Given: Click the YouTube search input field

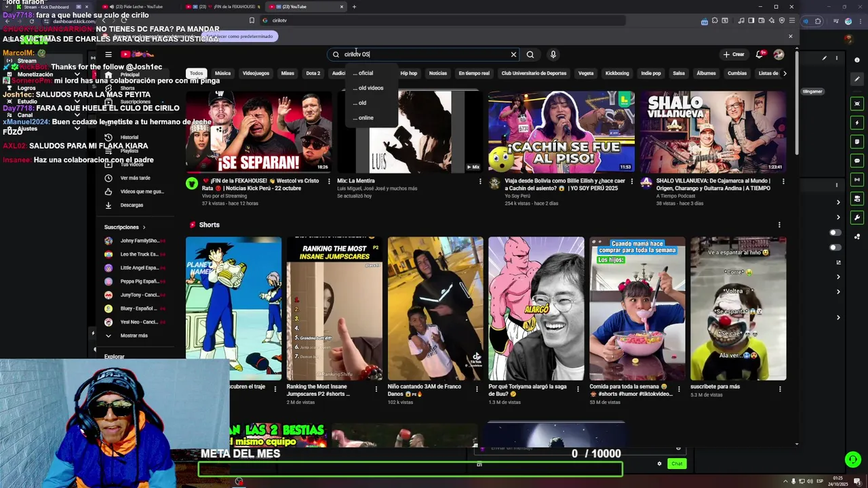Looking at the screenshot, I should [x=424, y=54].
